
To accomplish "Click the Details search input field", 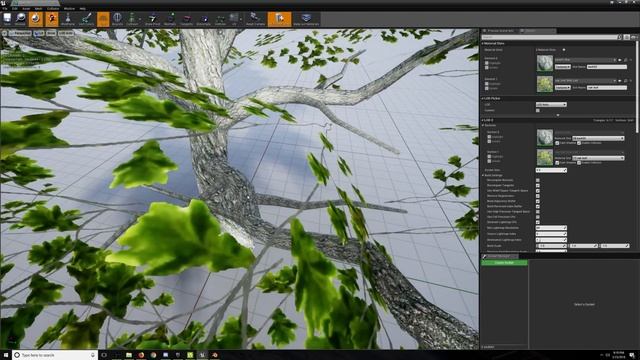I will coord(549,37).
